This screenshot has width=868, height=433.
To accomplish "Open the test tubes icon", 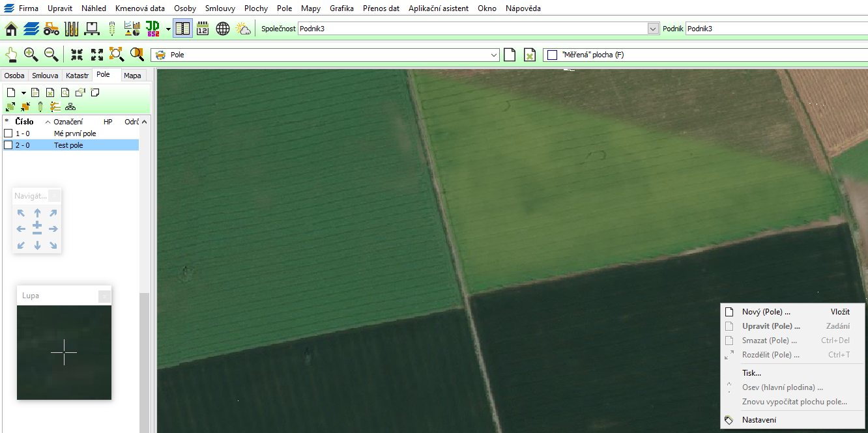I will 72,29.
